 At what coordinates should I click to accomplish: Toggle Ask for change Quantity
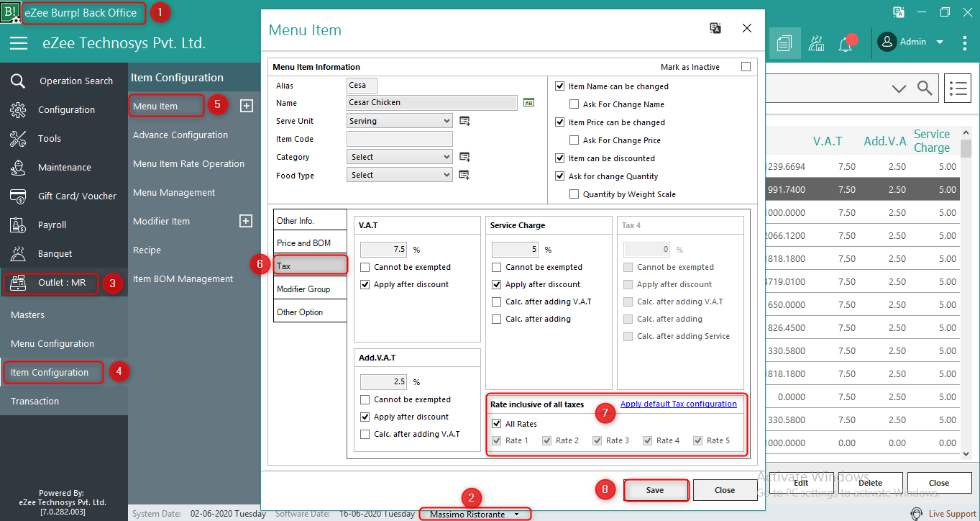pos(560,176)
